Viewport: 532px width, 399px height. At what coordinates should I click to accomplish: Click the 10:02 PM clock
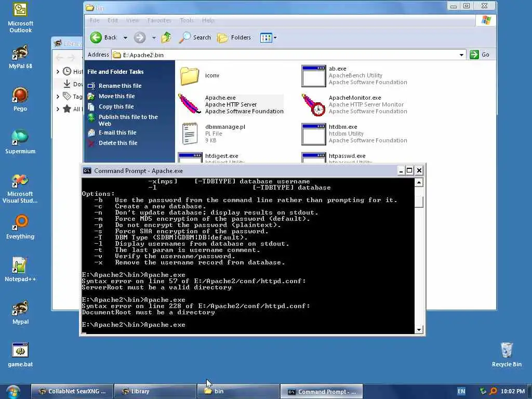tap(513, 392)
